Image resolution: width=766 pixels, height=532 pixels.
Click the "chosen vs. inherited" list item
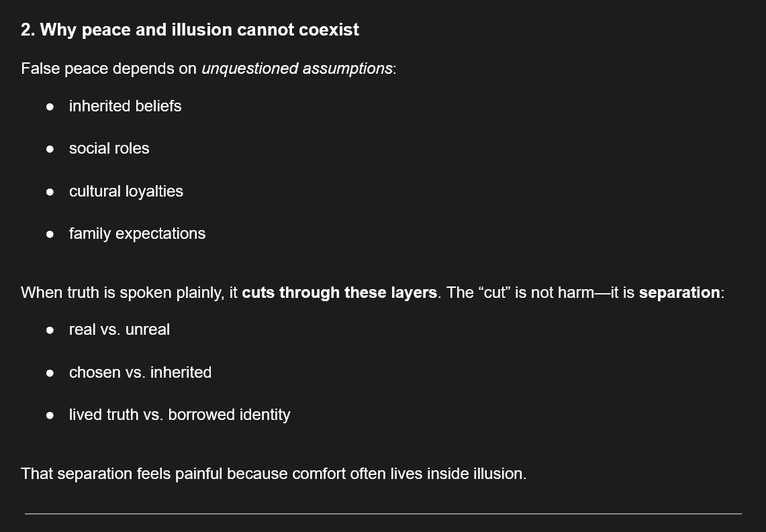(140, 372)
